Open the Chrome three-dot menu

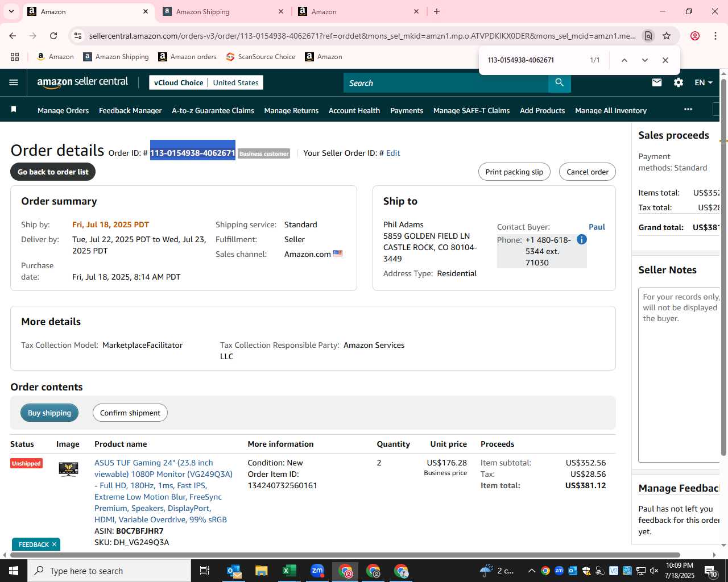click(x=715, y=36)
